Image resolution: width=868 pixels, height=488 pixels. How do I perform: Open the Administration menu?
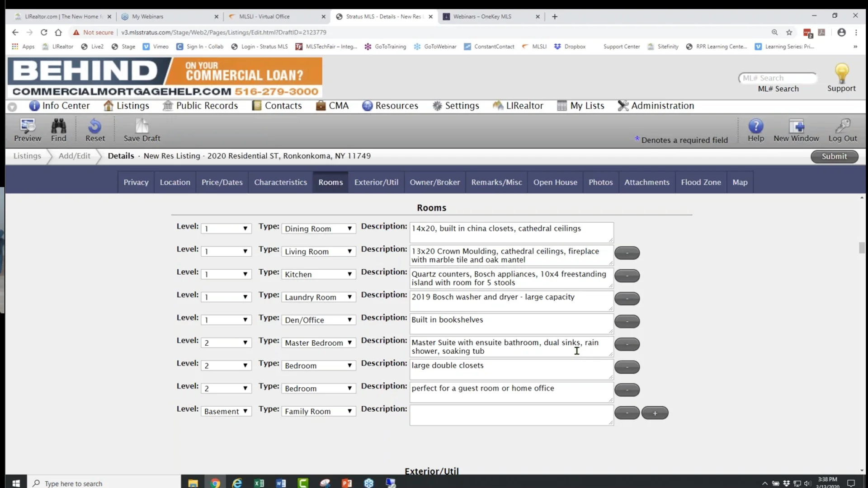(656, 106)
